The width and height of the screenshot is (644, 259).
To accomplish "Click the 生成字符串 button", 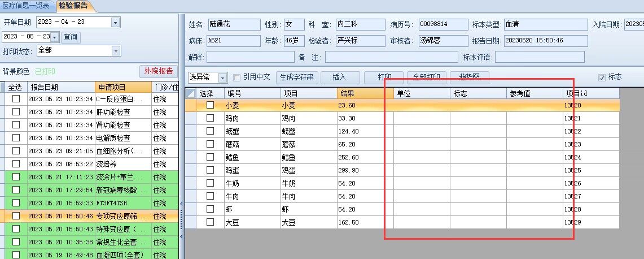I will coord(296,77).
